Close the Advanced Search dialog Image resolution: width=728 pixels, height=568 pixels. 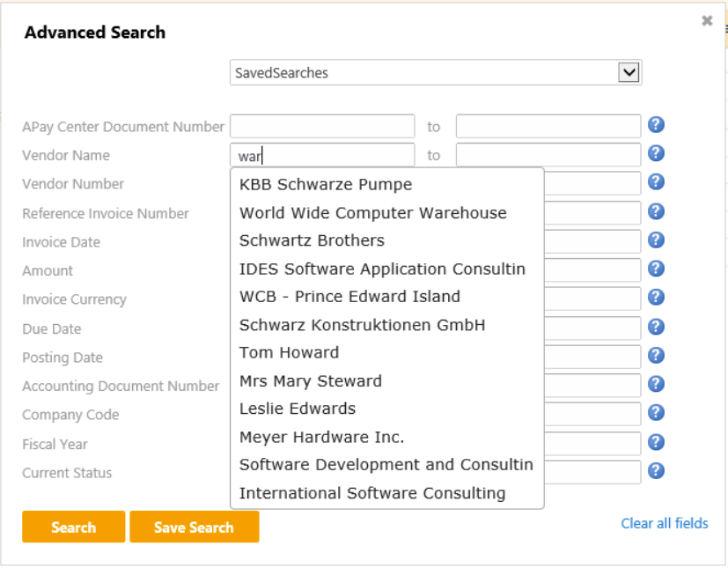pyautogui.click(x=707, y=21)
